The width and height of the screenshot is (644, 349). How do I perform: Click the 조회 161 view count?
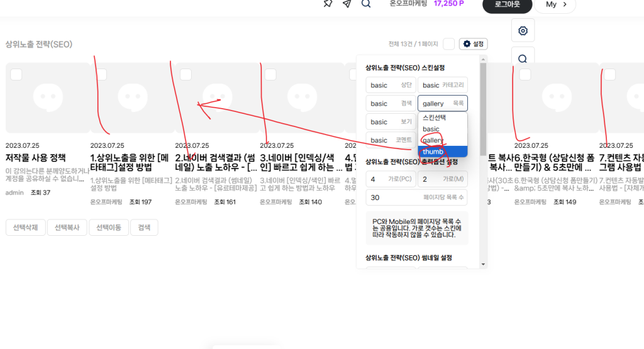coord(225,202)
